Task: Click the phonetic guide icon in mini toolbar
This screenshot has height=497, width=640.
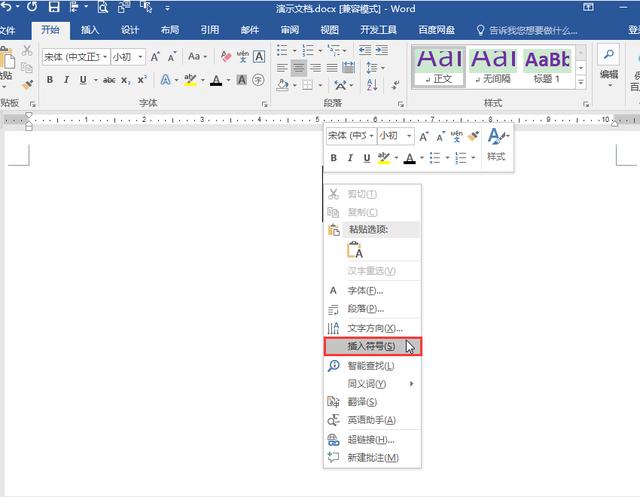Action: click(x=457, y=136)
